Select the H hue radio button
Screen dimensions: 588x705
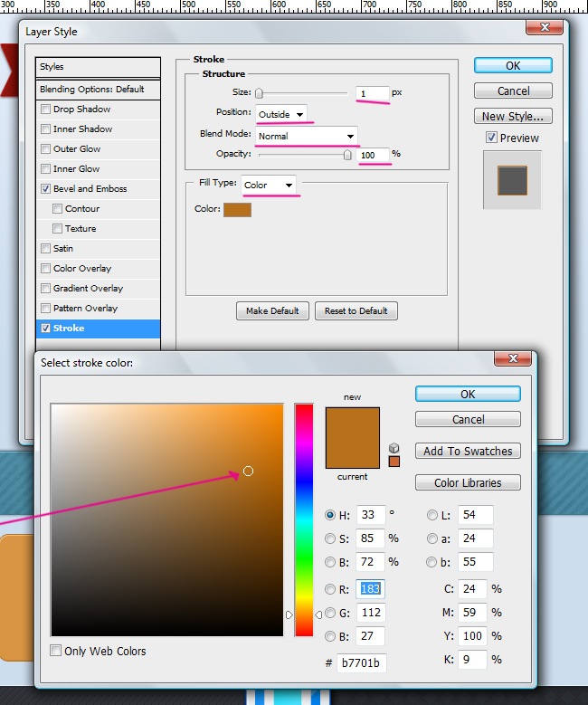click(330, 515)
